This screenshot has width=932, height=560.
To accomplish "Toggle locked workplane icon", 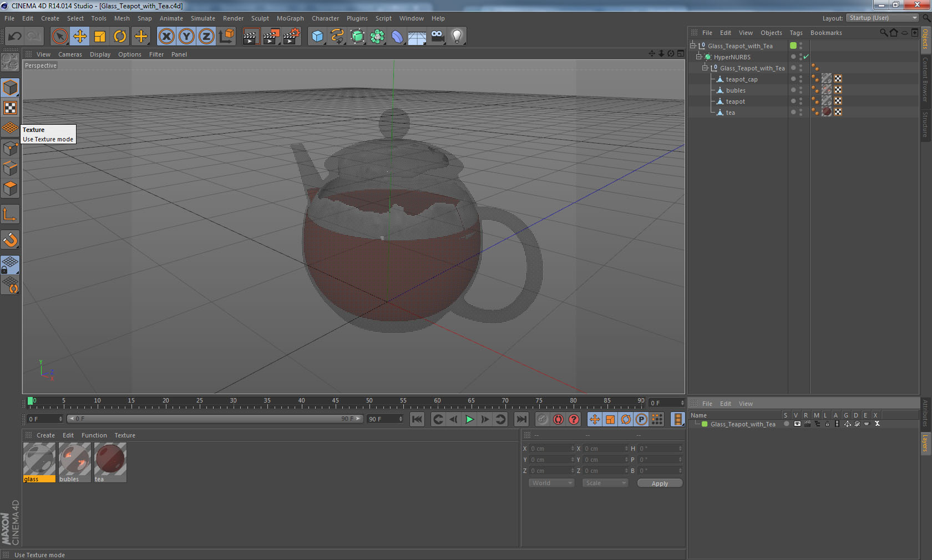I will (x=11, y=264).
